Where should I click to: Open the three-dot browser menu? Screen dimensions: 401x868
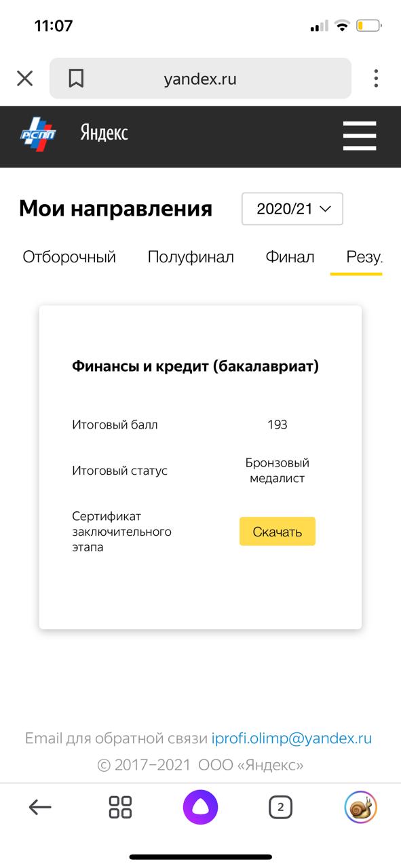click(x=376, y=78)
